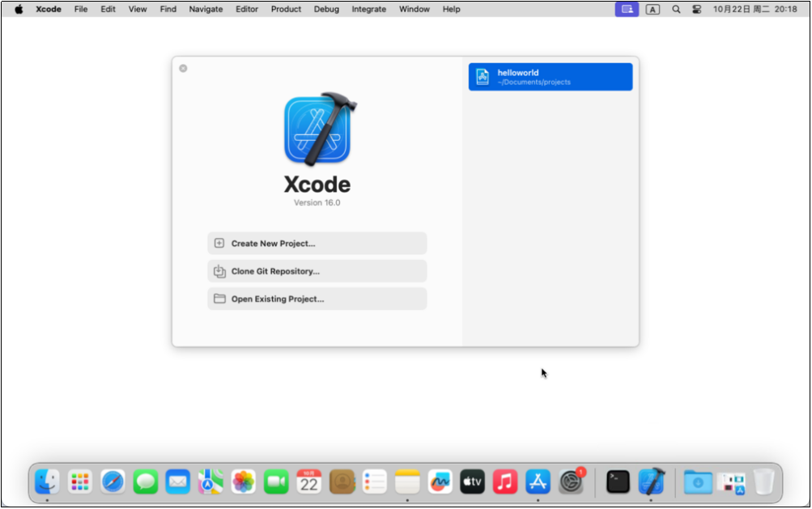Select the helloworld recent project
The height and width of the screenshot is (509, 812).
tap(551, 77)
